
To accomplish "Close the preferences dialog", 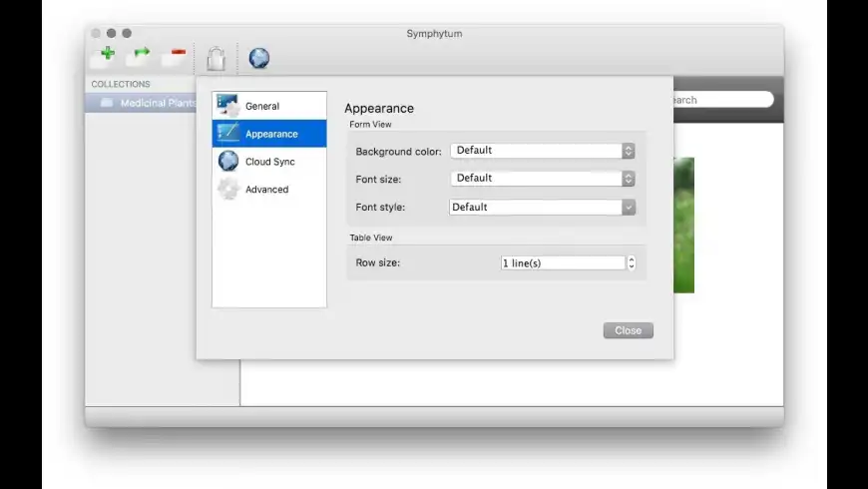I will point(629,330).
